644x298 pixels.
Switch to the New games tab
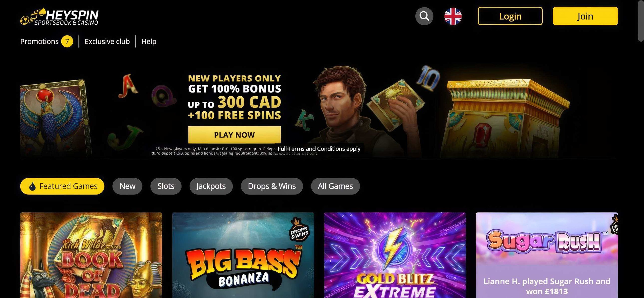[127, 186]
